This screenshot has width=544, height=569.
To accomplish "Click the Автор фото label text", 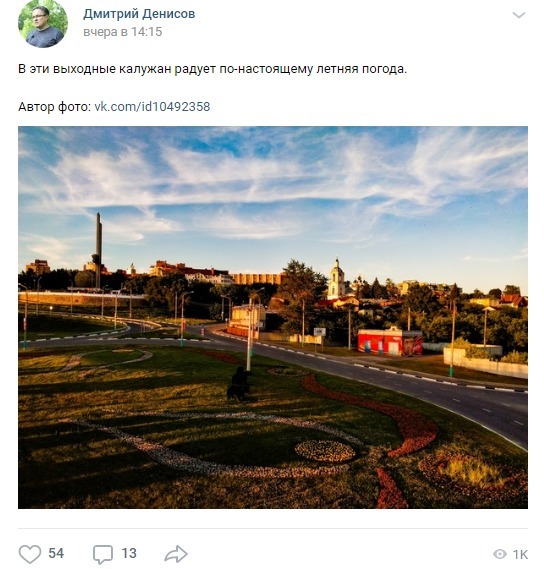I will pyautogui.click(x=54, y=107).
